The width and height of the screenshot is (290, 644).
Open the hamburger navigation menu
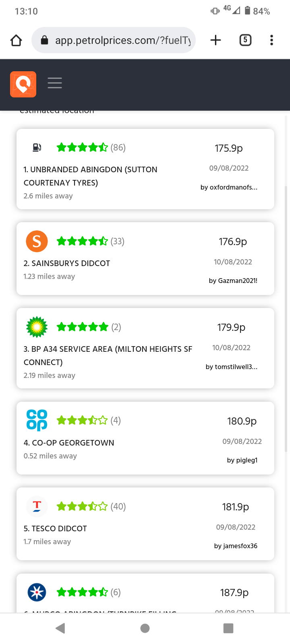tap(55, 83)
